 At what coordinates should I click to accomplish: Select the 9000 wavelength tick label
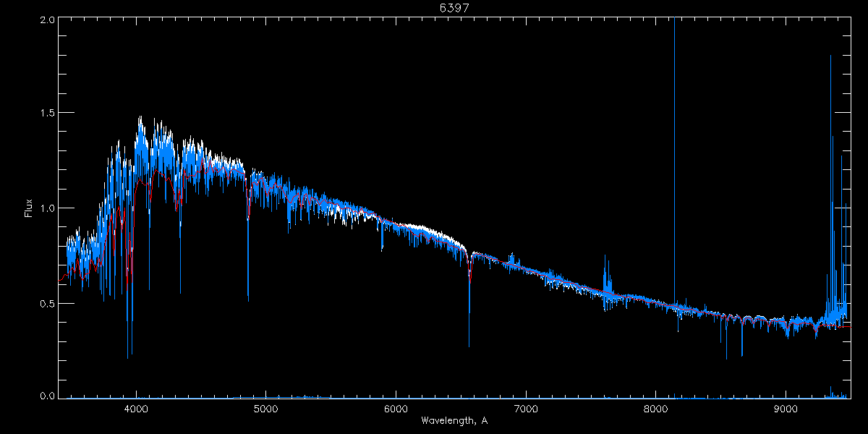[x=786, y=409]
